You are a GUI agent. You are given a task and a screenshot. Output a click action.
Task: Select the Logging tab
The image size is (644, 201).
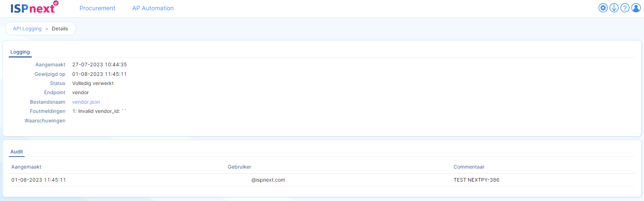coord(20,52)
